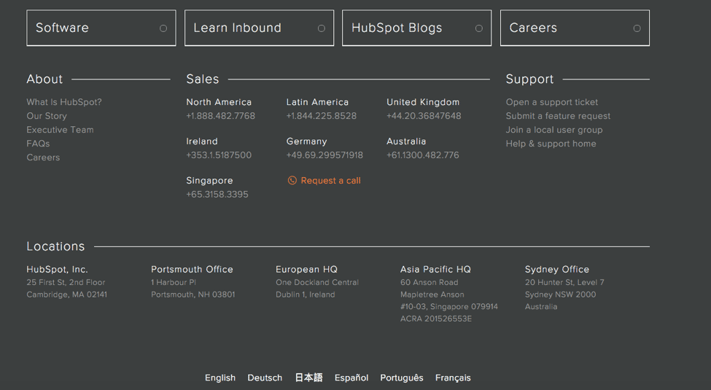
Task: Click the Sydney Office heading
Action: pyautogui.click(x=557, y=269)
